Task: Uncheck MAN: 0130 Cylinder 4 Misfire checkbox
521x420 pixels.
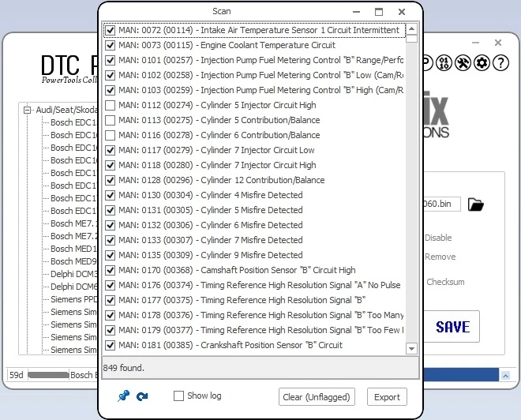Action: (110, 195)
